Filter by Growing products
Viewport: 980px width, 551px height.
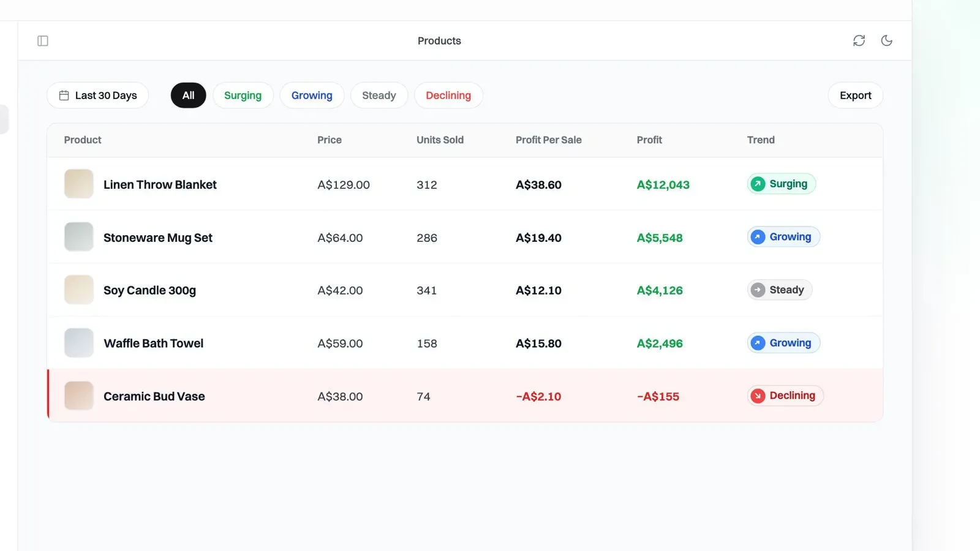[312, 96]
